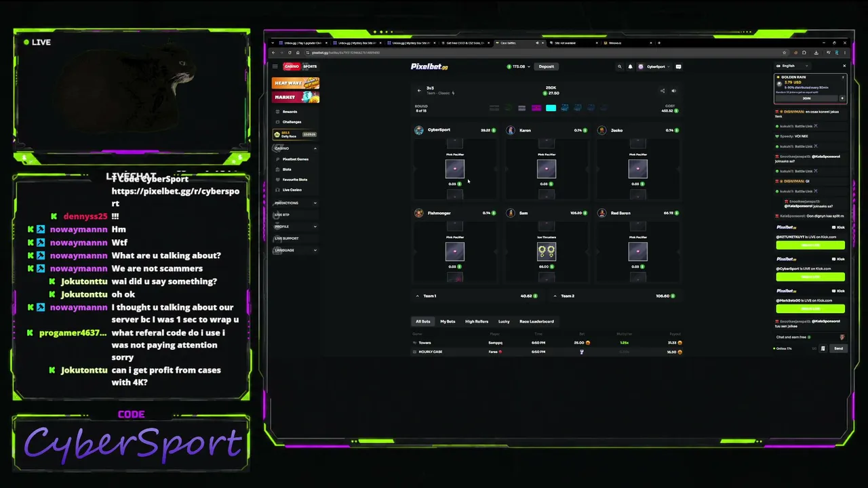Click the cyan case in round strip
The width and height of the screenshot is (868, 488).
point(551,108)
